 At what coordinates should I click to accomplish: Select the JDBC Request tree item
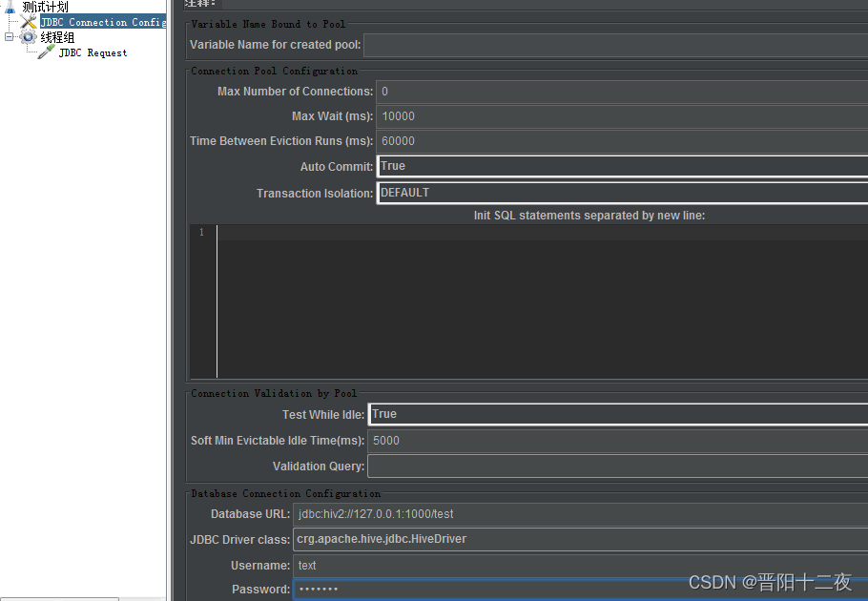coord(93,52)
